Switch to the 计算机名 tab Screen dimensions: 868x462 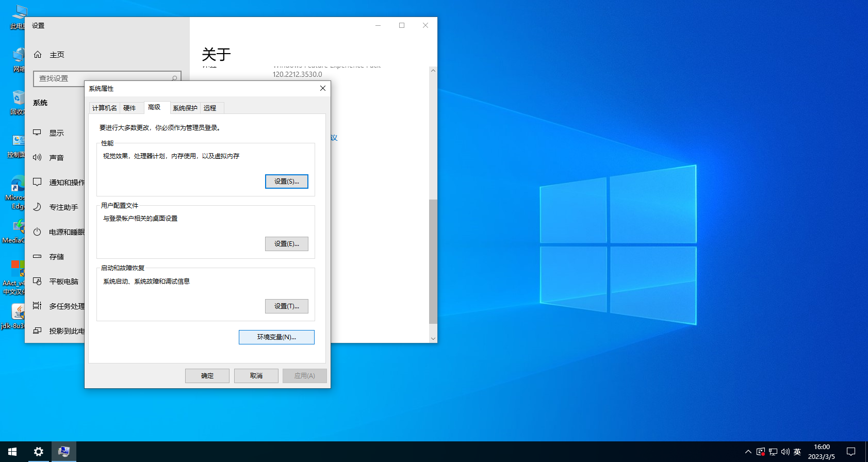pyautogui.click(x=105, y=108)
